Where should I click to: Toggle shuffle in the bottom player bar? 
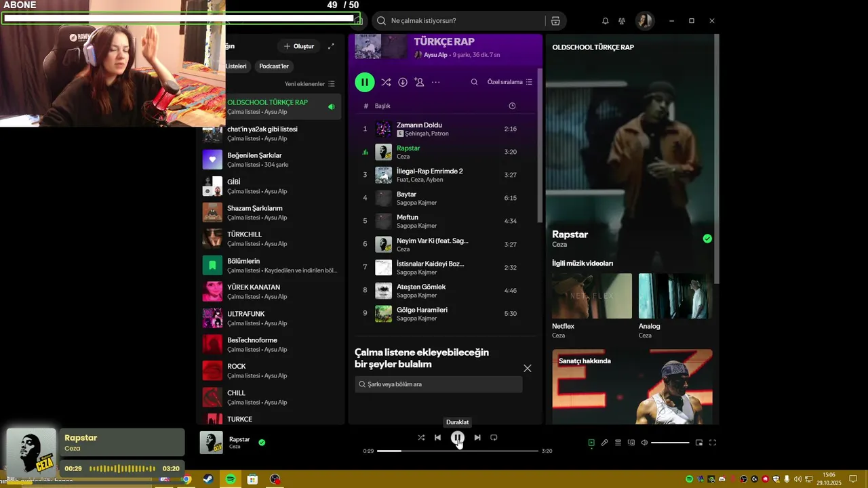tap(421, 438)
